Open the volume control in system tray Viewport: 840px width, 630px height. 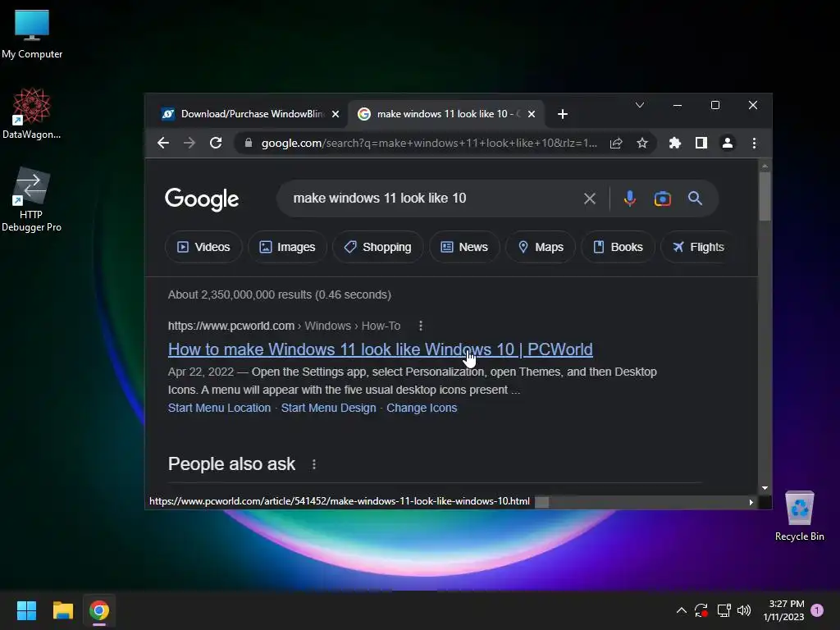coord(744,610)
